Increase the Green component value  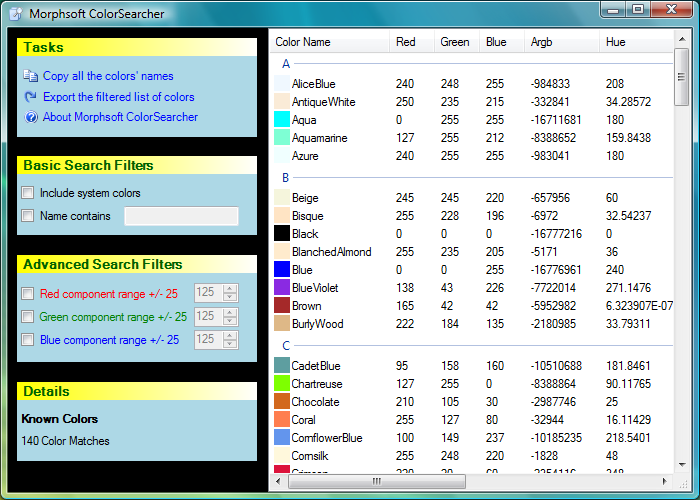coord(230,312)
